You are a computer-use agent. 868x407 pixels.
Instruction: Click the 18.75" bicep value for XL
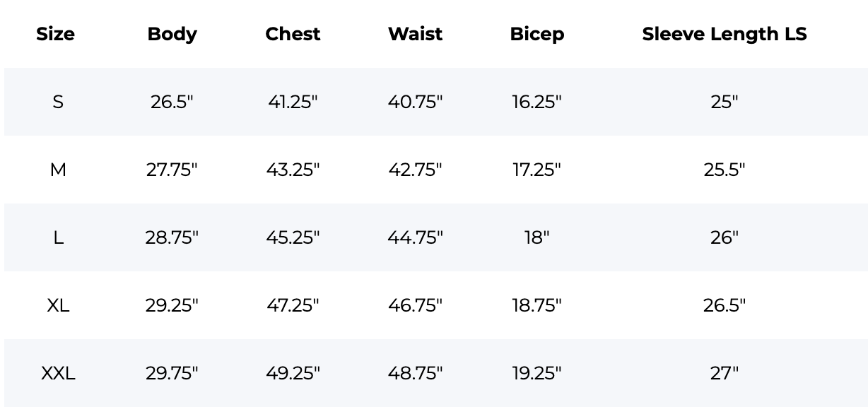[x=536, y=305]
